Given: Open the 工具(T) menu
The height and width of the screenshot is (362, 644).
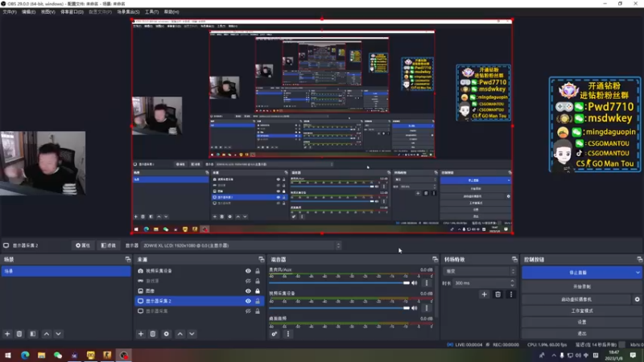Looking at the screenshot, I should pos(151,12).
